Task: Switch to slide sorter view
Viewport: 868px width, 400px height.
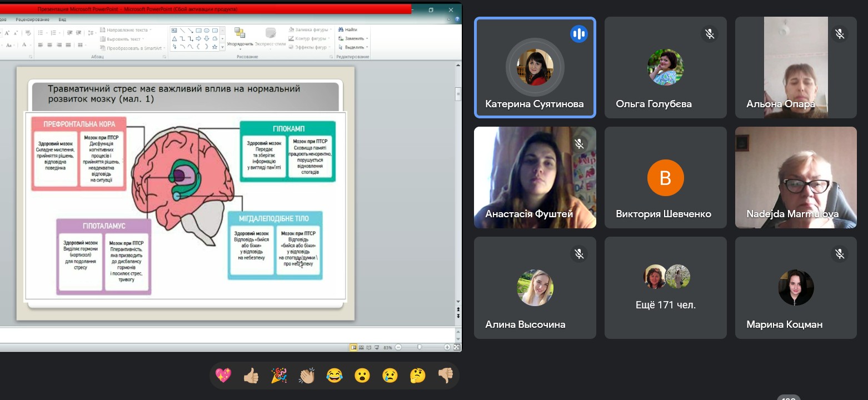Action: [361, 347]
